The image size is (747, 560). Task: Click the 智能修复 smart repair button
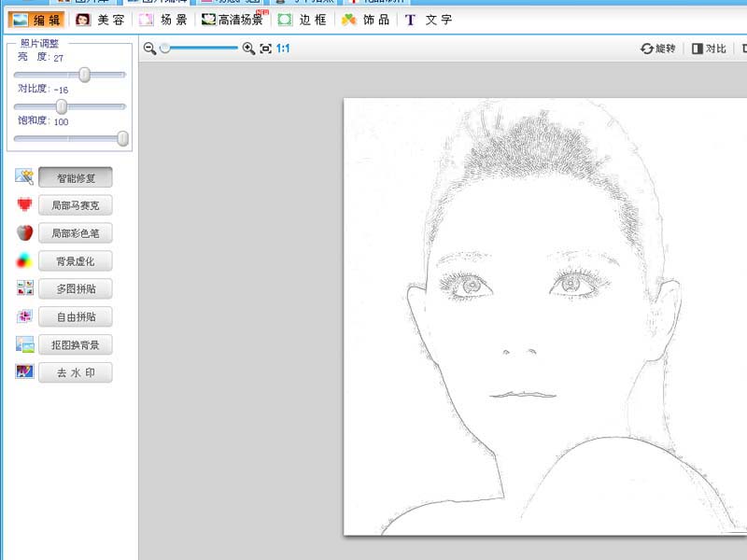tap(76, 177)
